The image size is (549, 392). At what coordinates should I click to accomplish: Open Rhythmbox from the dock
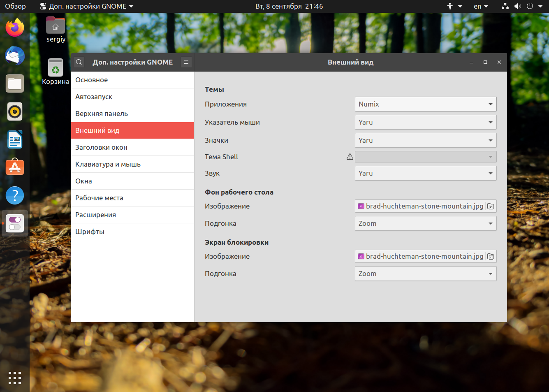(15, 111)
